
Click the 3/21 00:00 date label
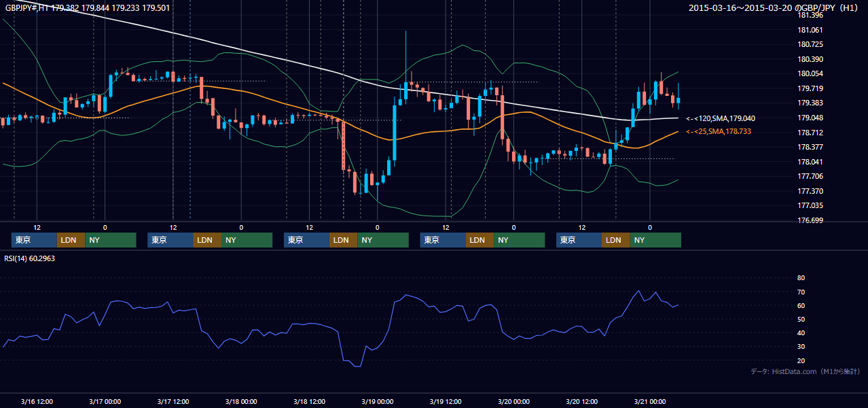[649, 402]
